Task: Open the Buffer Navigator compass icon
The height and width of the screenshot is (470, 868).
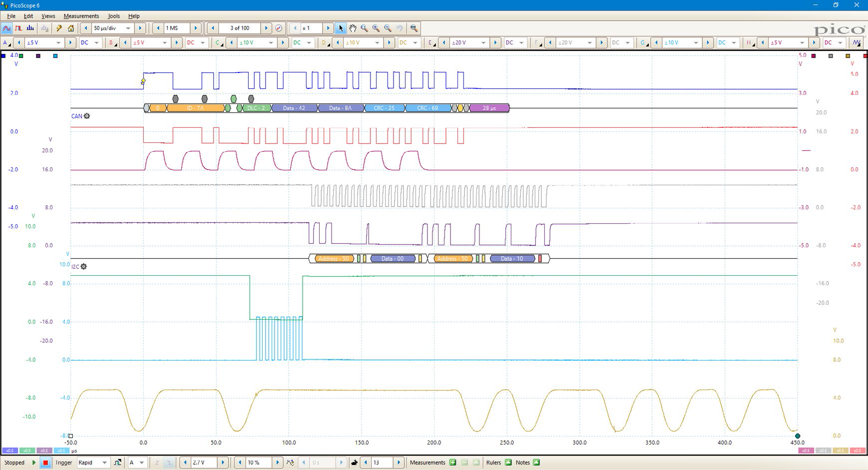Action: [279, 28]
